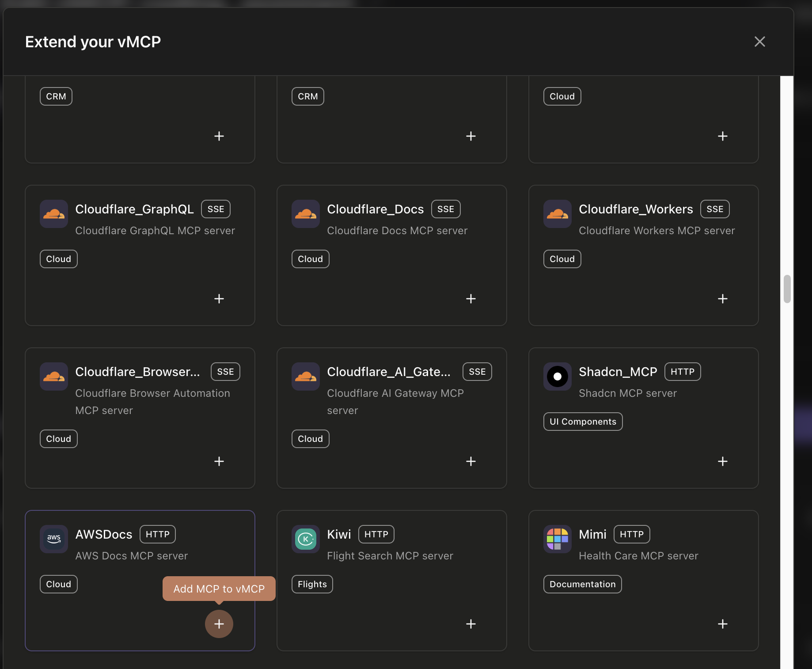The image size is (812, 669).
Task: Select the Shadcn_MCP circle icon
Action: coord(557,376)
